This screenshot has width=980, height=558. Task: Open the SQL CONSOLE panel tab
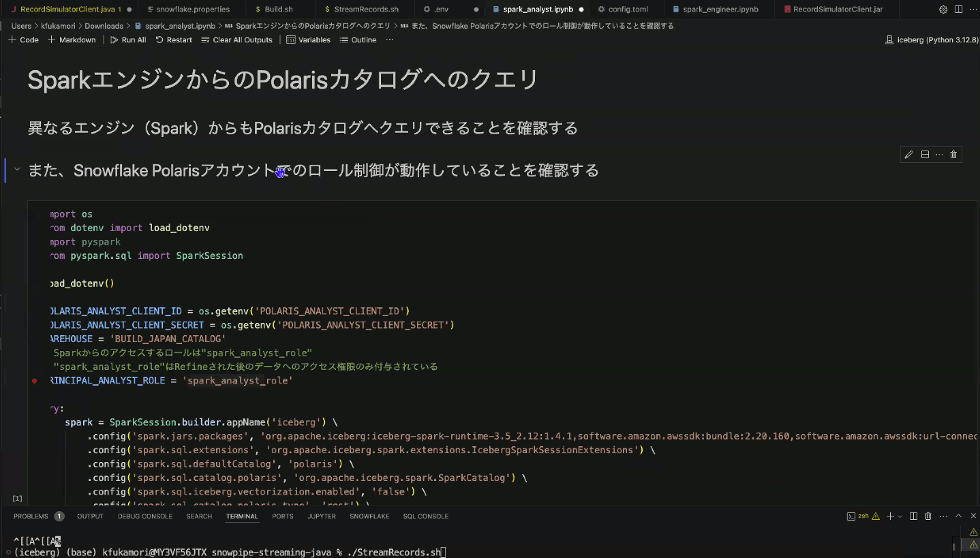tap(425, 516)
